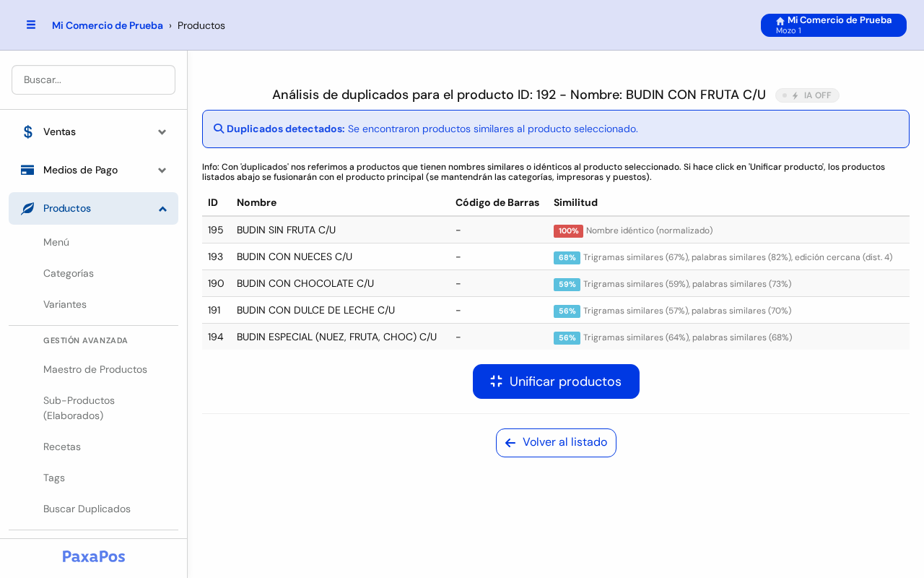Select row BUDIN ESPECIAL (NUEZ, FRUTA, CHOC) C/U
This screenshot has width=924, height=578.
click(556, 337)
